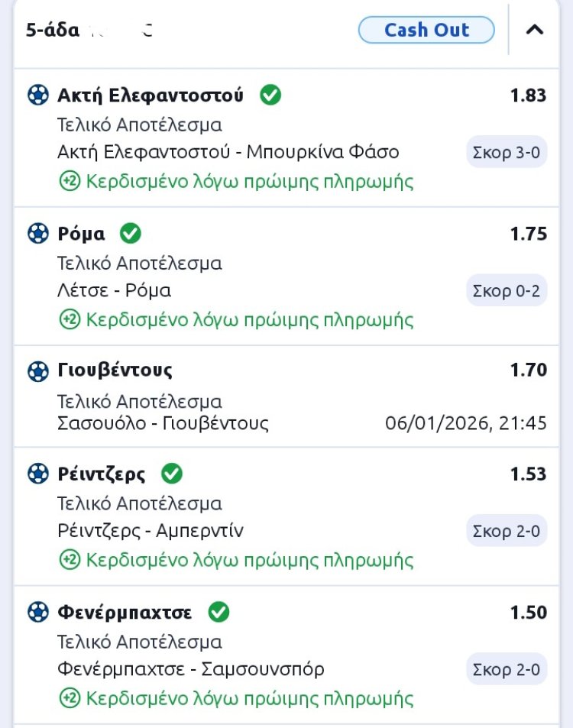The width and height of the screenshot is (573, 728).
Task: Collapse the bet slip with the chevron
Action: pos(536,31)
